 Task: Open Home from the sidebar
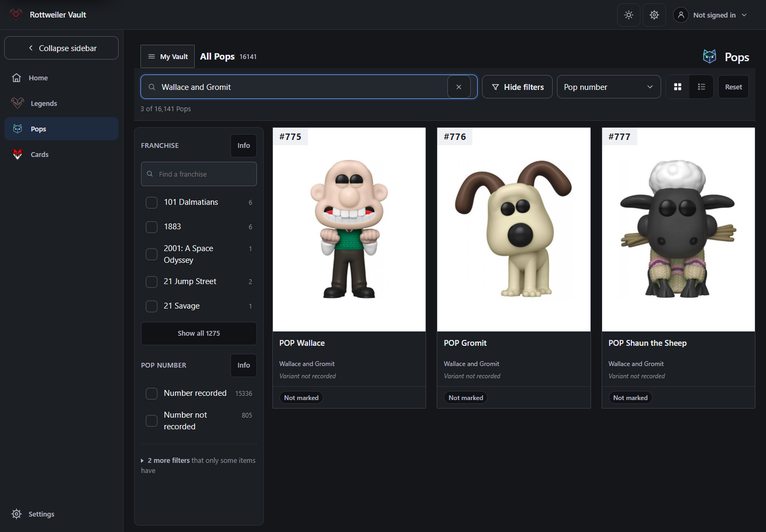click(x=61, y=78)
